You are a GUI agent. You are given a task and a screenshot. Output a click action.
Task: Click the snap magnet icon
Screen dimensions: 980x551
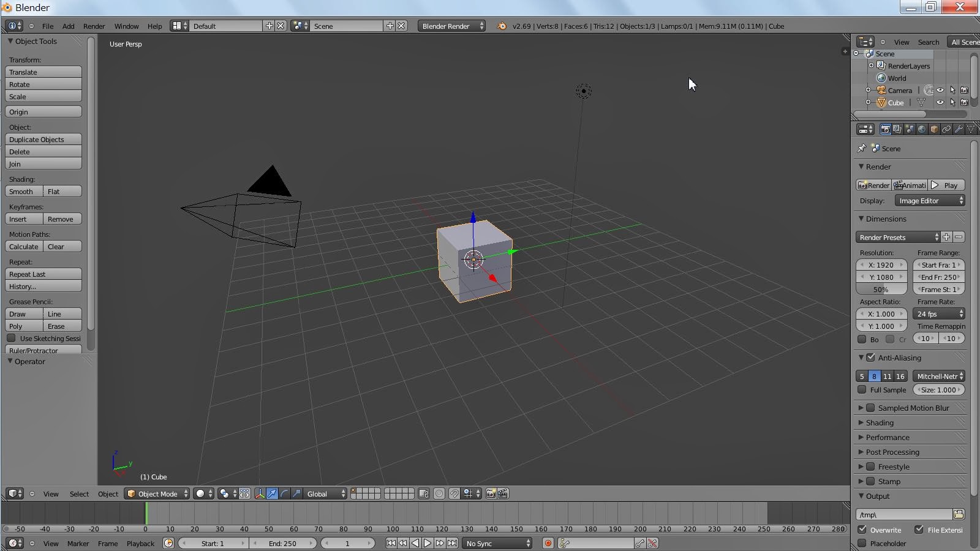pyautogui.click(x=454, y=493)
